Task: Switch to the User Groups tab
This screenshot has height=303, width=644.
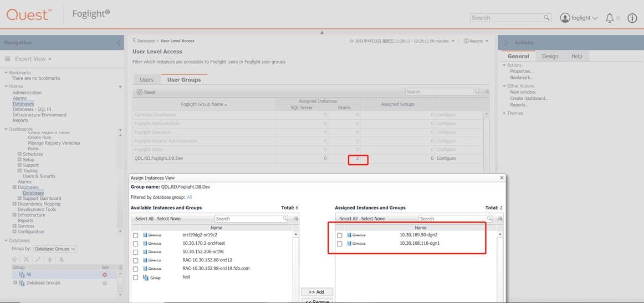Action: click(184, 80)
